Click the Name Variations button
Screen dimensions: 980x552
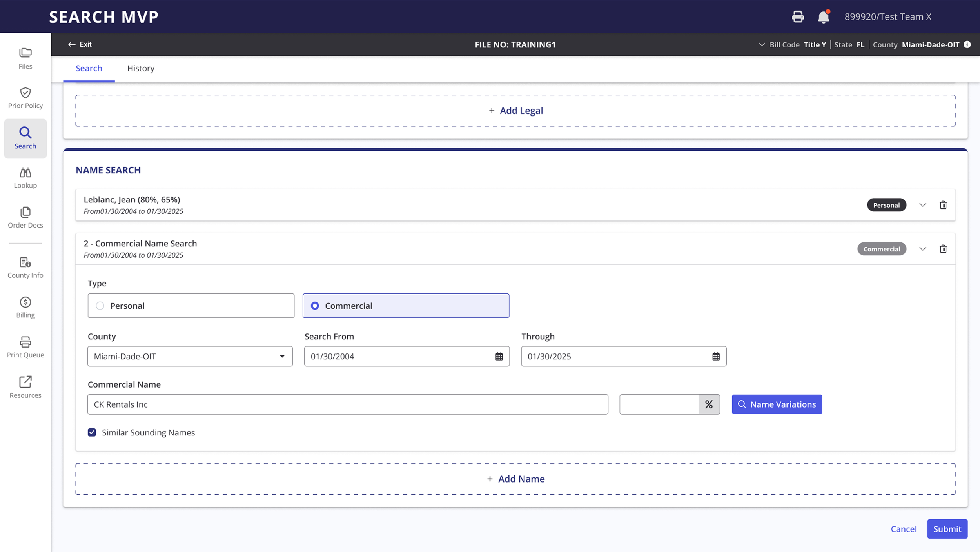(777, 404)
